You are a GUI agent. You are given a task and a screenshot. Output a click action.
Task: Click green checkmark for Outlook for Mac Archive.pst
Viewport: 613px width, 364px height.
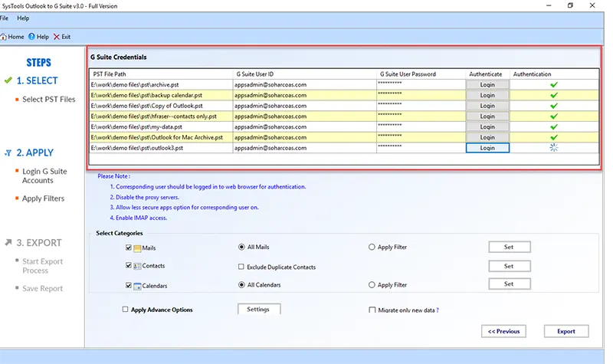pos(553,138)
